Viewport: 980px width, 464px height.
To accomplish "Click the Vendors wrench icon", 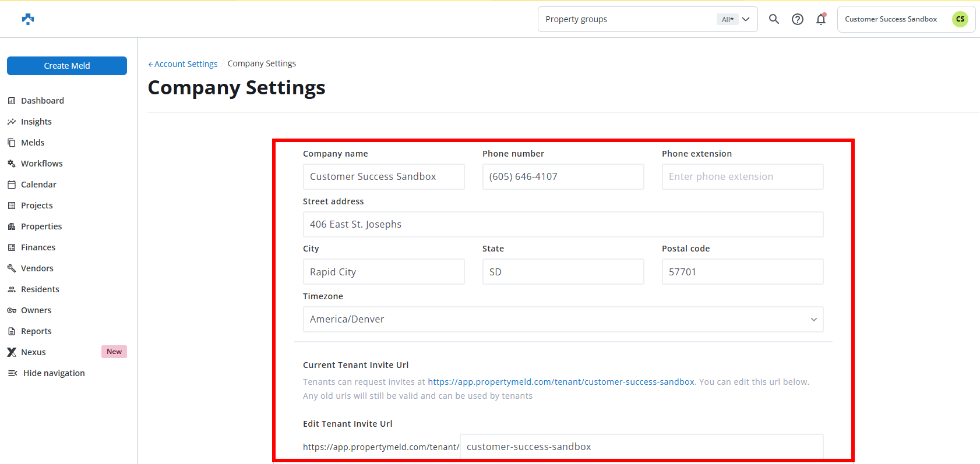I will pos(12,268).
